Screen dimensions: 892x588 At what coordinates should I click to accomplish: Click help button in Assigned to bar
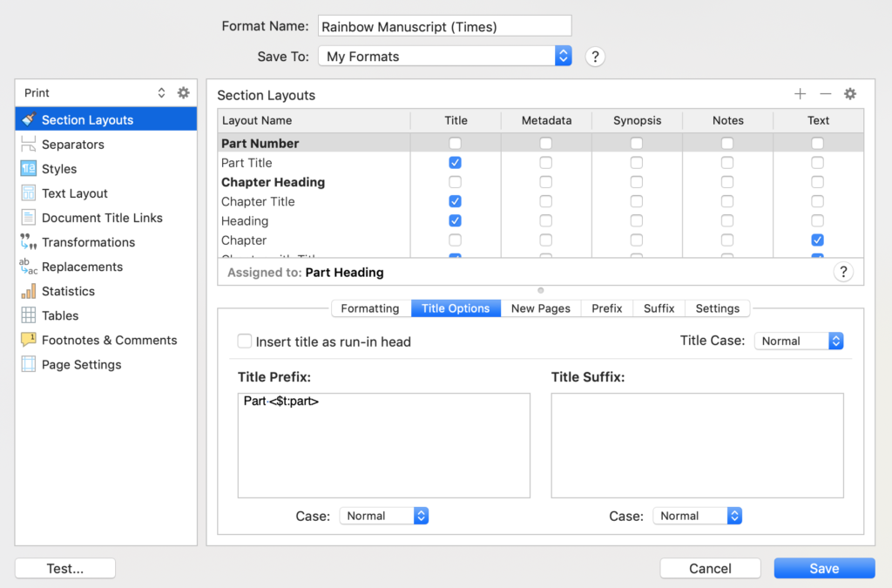843,272
